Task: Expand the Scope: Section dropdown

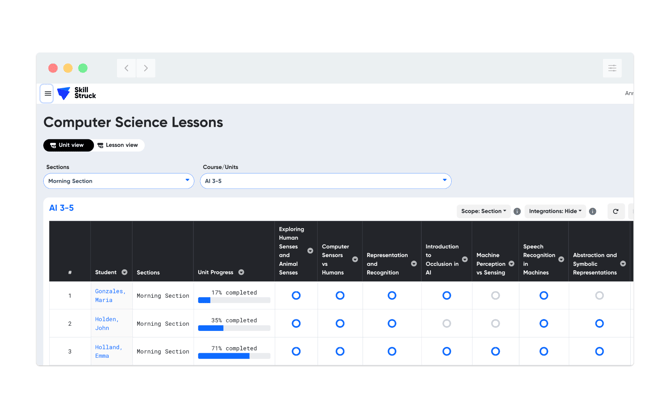Action: pos(483,211)
